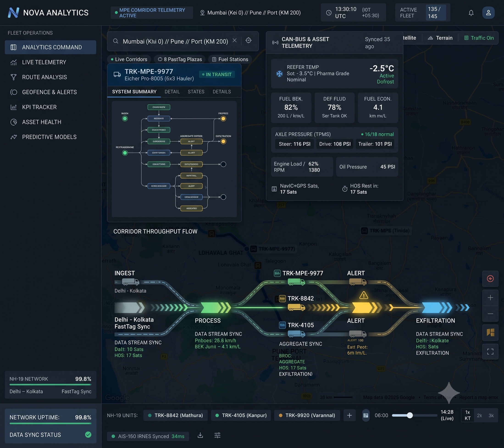Open PREDICTIVE MODELS in sidebar
This screenshot has width=504, height=448.
tap(50, 137)
